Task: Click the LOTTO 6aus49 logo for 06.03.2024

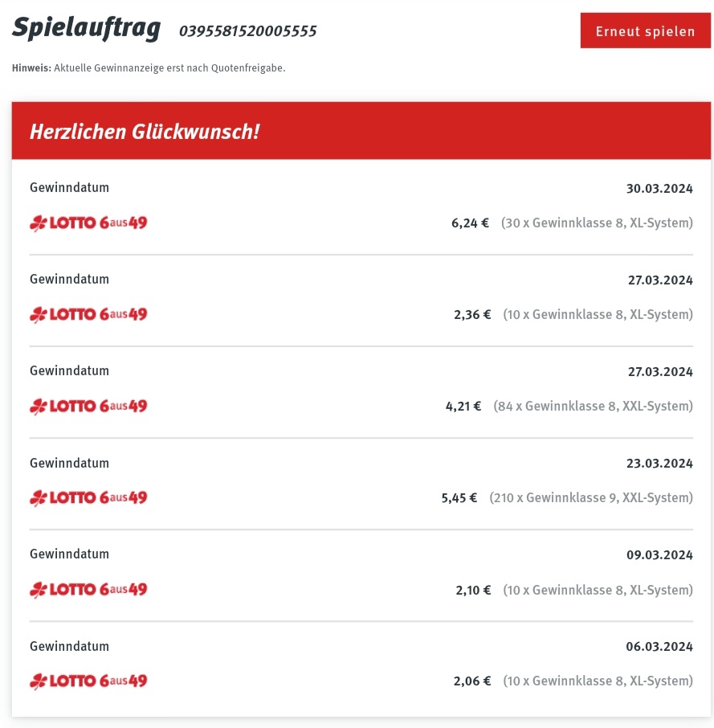Action: [x=88, y=681]
